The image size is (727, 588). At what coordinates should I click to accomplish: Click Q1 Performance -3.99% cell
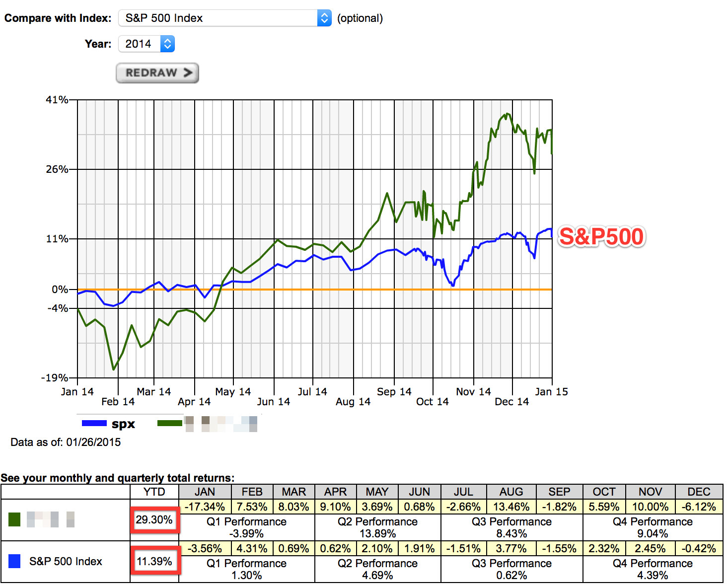click(x=247, y=527)
